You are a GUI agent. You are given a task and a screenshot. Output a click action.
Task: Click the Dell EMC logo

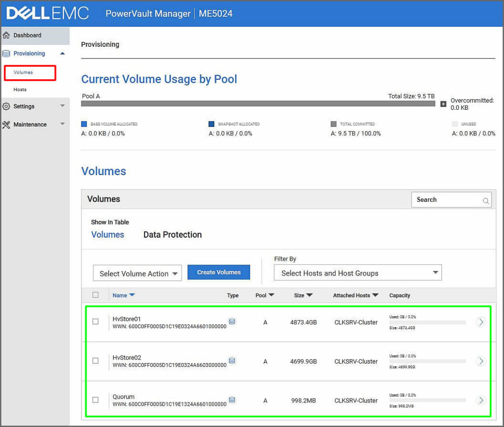[48, 13]
